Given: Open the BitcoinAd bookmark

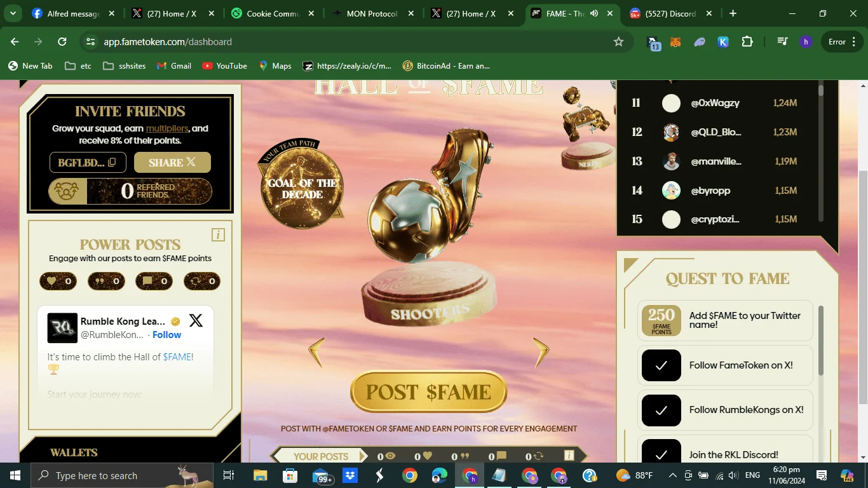Looking at the screenshot, I should [x=446, y=65].
